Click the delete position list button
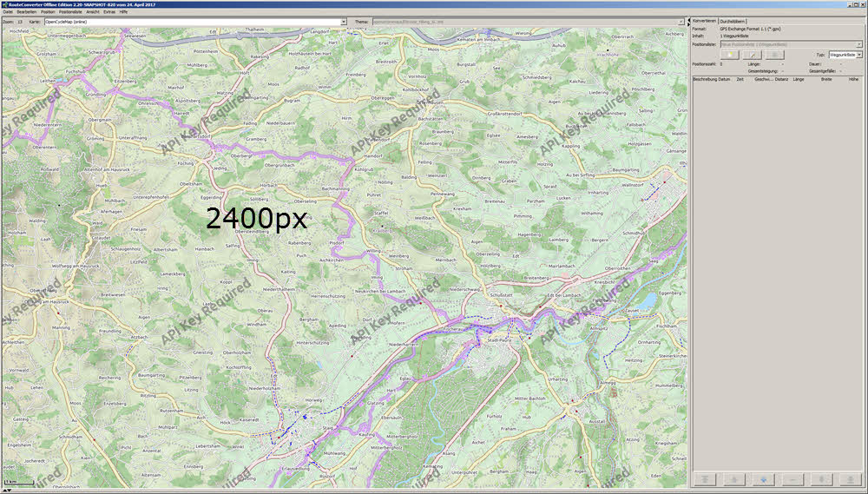 (774, 55)
